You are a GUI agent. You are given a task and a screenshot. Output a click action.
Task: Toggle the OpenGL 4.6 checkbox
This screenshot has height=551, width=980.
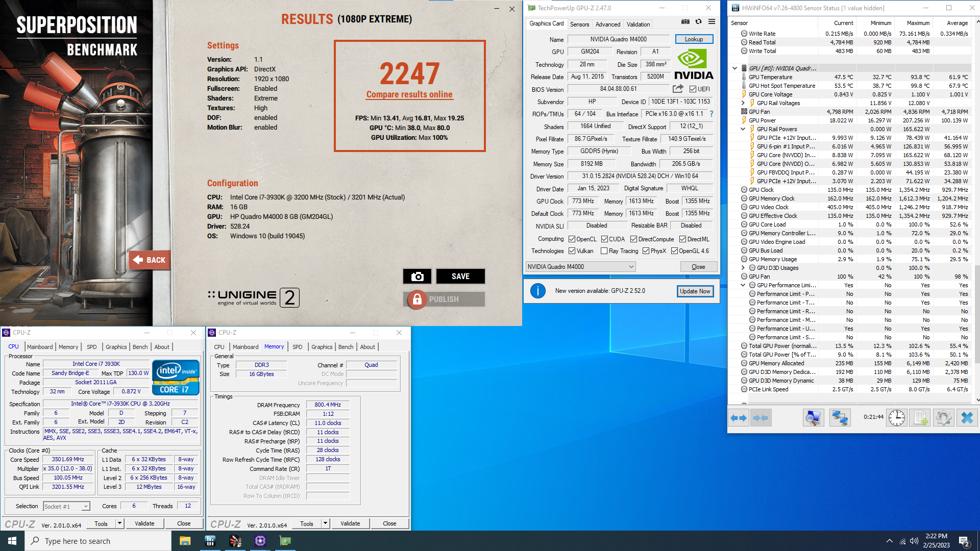(x=674, y=251)
